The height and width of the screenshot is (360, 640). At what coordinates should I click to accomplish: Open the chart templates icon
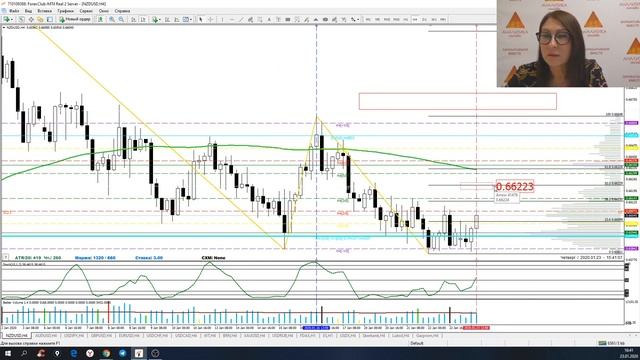tap(186, 19)
